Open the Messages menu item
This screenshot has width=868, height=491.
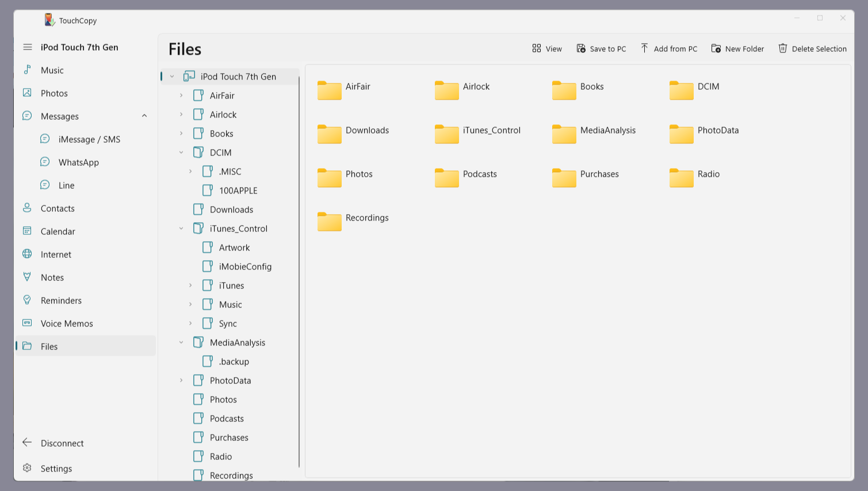tap(86, 116)
